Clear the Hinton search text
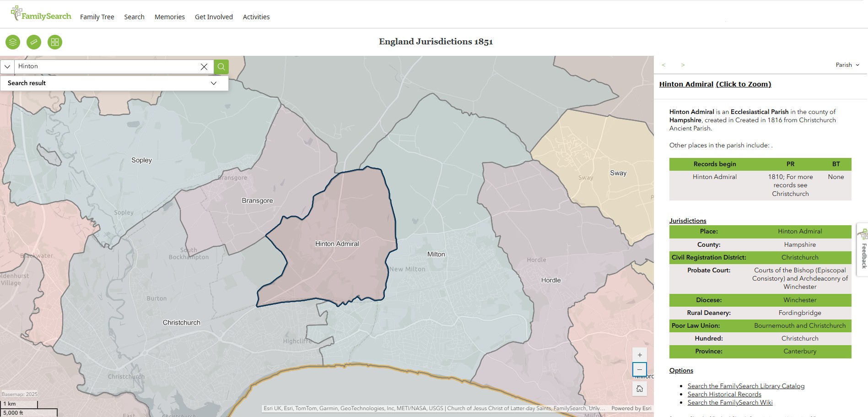 pyautogui.click(x=204, y=67)
